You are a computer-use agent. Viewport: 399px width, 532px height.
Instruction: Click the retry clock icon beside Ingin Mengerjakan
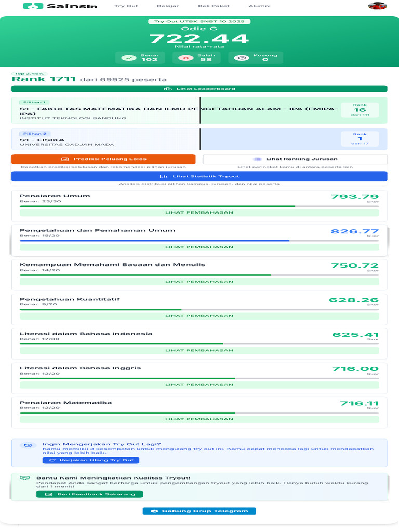(28, 445)
